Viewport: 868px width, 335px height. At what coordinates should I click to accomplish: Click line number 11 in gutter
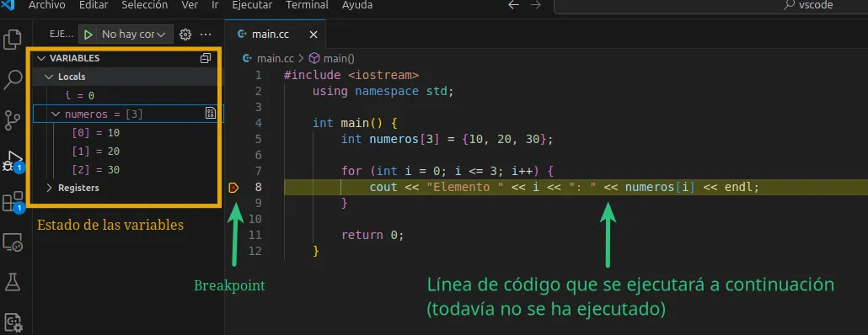(255, 235)
